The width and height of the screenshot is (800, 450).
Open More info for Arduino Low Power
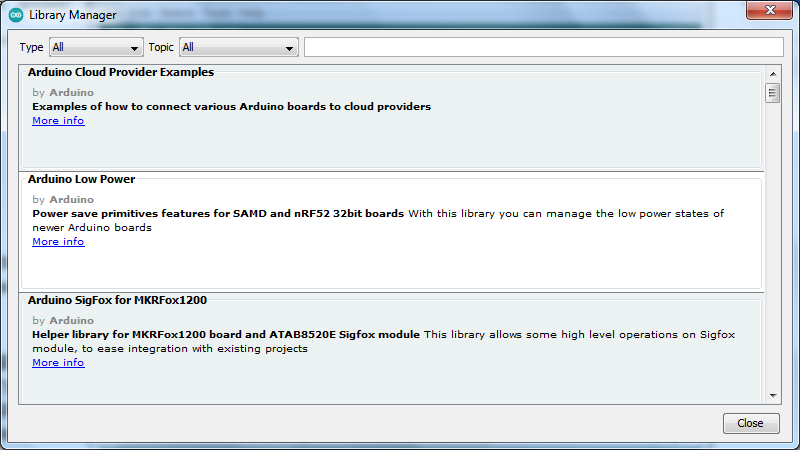(58, 242)
